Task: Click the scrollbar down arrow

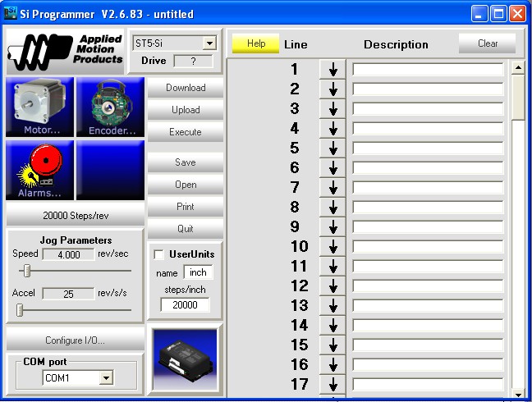Action: (518, 394)
